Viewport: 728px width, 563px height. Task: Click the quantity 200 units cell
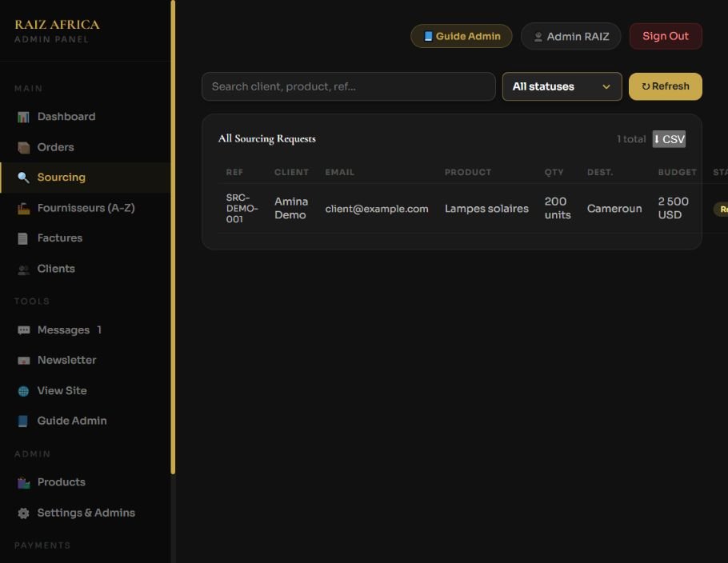(x=558, y=209)
